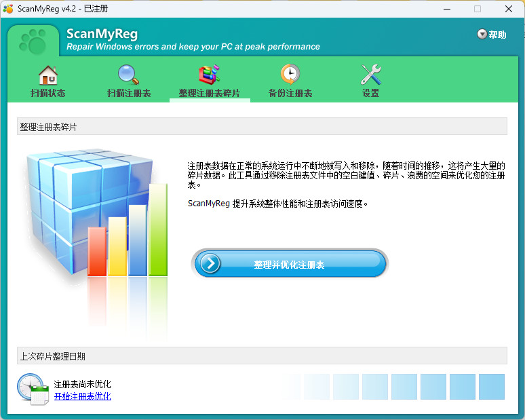
Task: Switch to the 备份注册表 tab label
Action: (290, 93)
